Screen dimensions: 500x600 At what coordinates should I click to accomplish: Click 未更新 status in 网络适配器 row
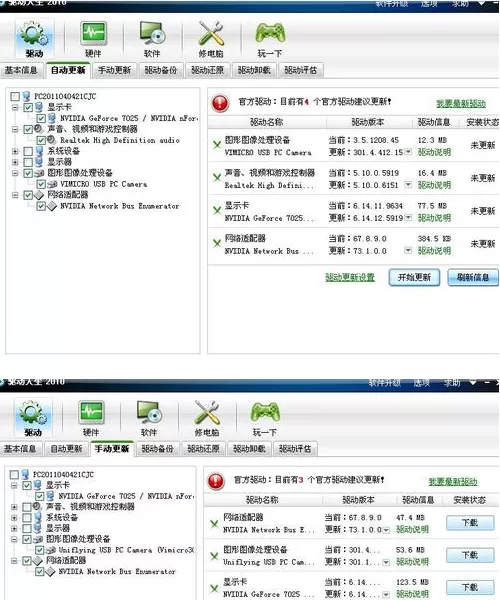(x=483, y=244)
